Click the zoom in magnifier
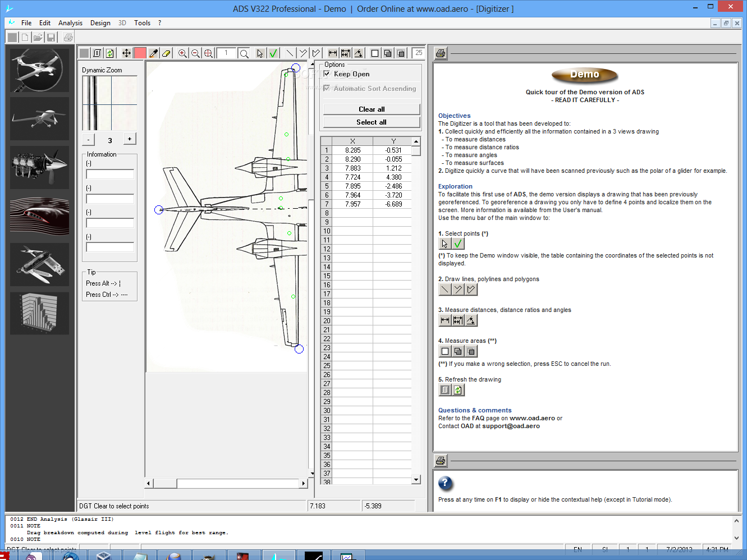This screenshot has width=747, height=560. pos(182,53)
